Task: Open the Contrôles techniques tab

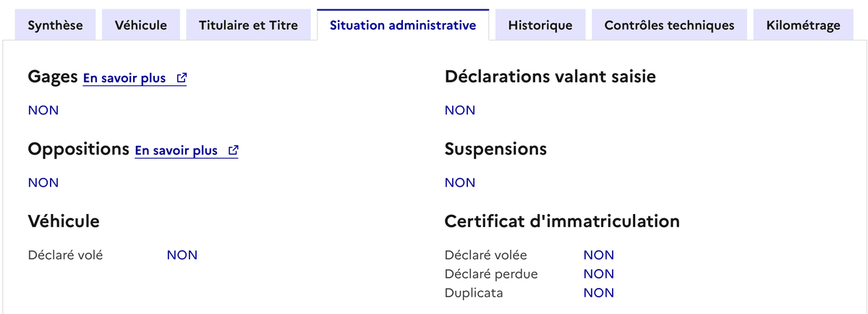Action: click(x=669, y=25)
